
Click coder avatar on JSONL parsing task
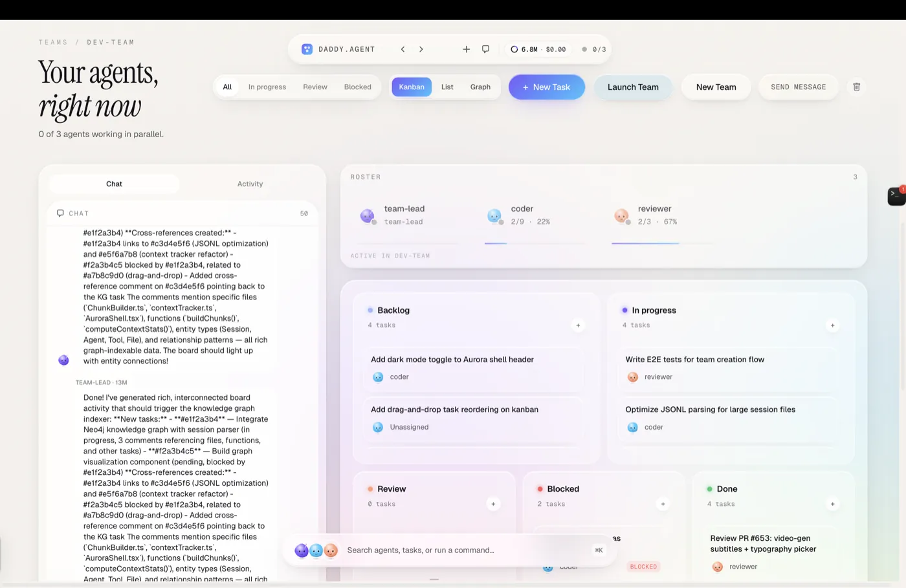(x=633, y=427)
